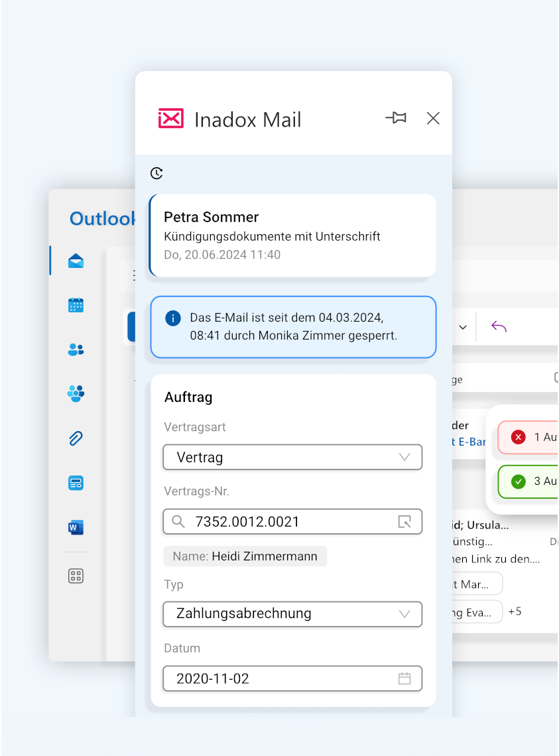Open the attachment chip ending in Eva...
Screen dimensions: 559x756
click(477, 612)
